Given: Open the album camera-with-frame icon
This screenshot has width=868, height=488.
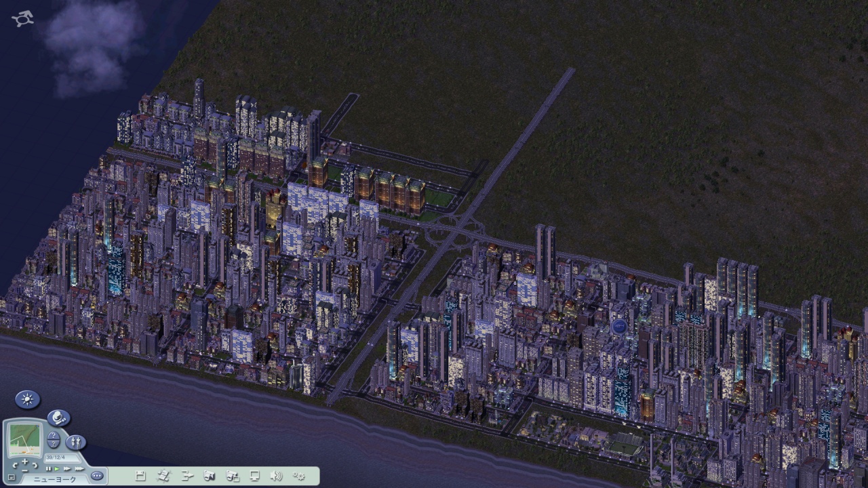Looking at the screenshot, I should pyautogui.click(x=233, y=476).
